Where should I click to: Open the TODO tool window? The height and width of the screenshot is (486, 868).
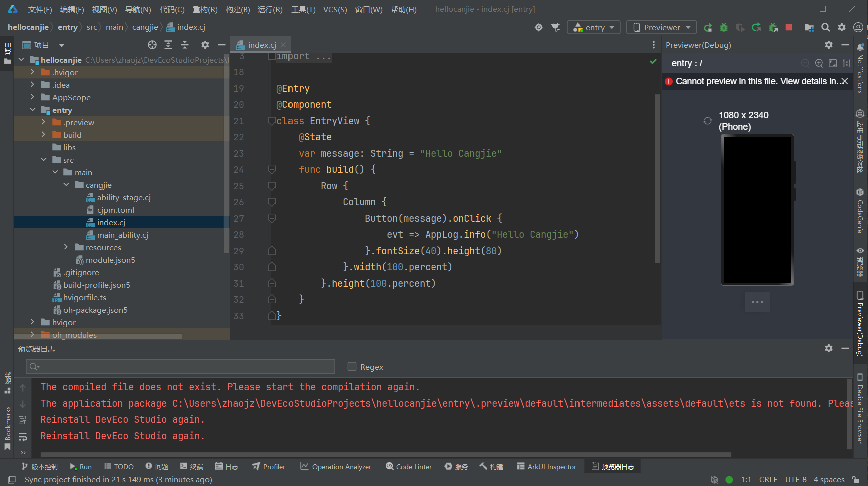point(119,466)
